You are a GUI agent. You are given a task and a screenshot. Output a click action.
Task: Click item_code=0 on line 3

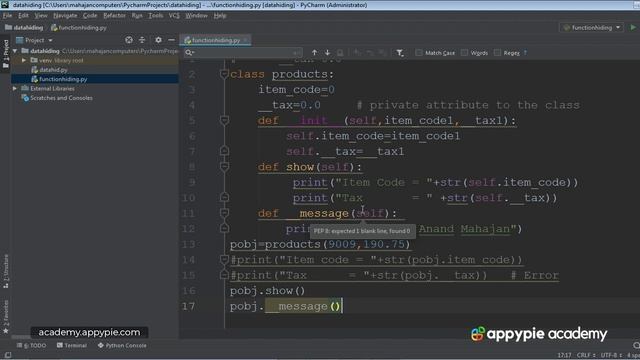(x=296, y=90)
